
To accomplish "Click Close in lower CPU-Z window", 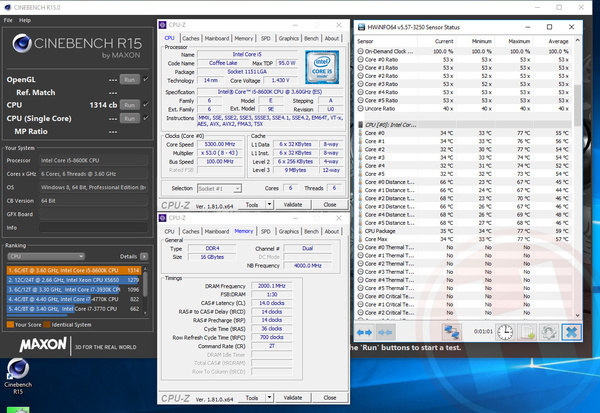I will (x=330, y=398).
